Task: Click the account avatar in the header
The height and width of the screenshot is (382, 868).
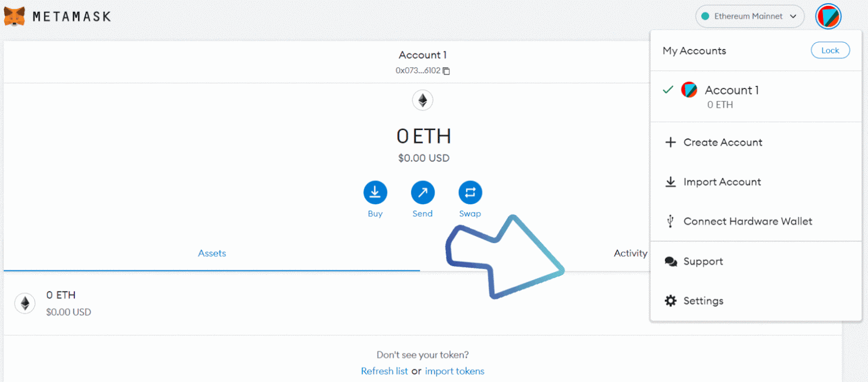Action: (828, 16)
